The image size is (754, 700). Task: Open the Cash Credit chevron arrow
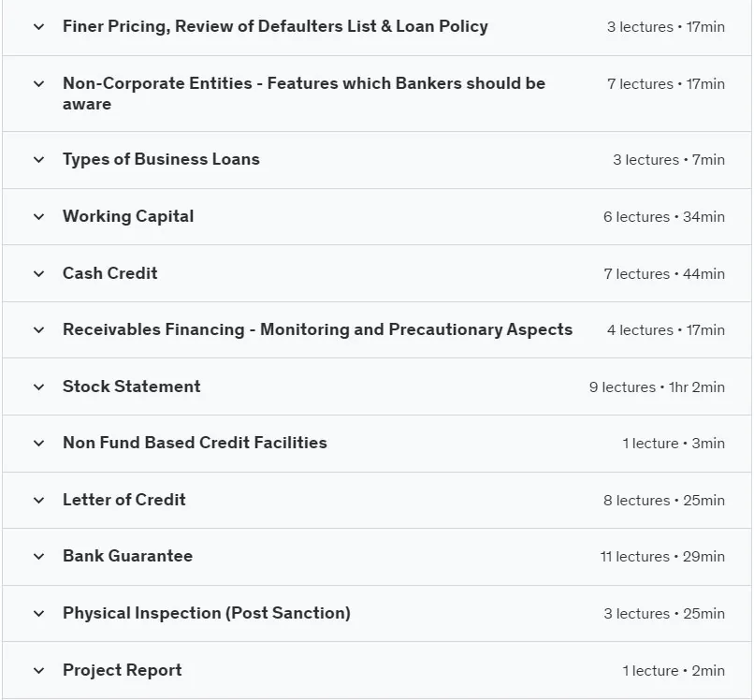[39, 274]
